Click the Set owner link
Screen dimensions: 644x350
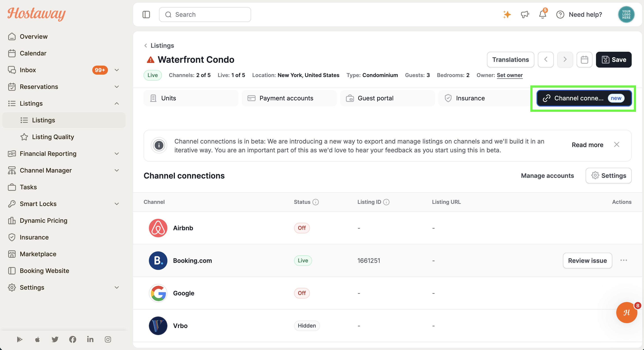point(509,75)
